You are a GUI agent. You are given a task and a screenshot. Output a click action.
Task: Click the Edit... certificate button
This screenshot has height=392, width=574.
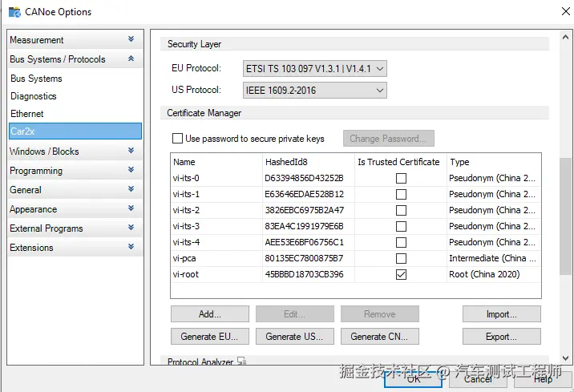click(x=295, y=314)
